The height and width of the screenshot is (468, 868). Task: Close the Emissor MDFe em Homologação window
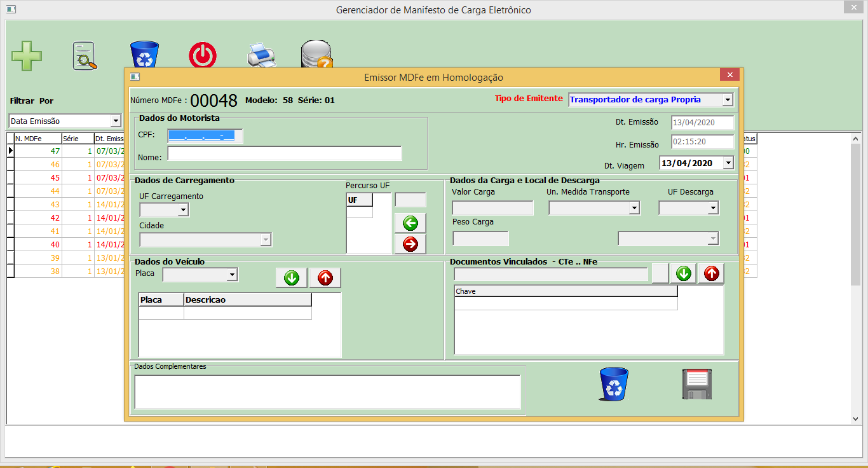729,74
